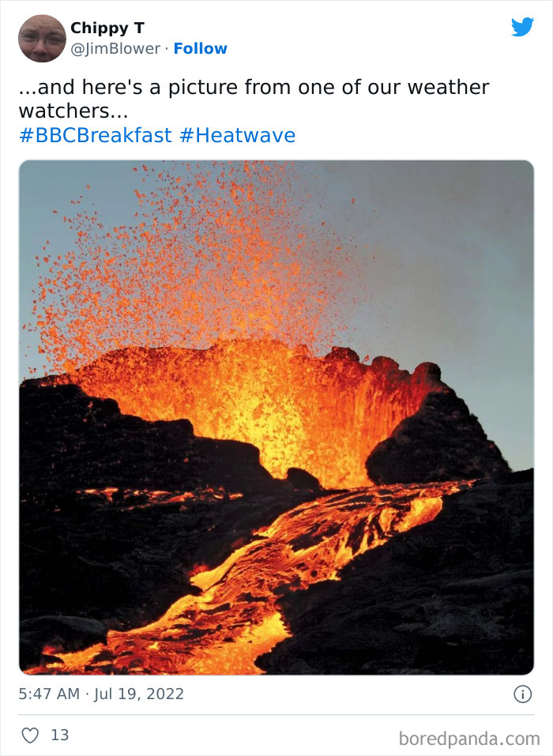Screen dimensions: 553x756
Task: Click the boredpanda.com watermark
Action: pyautogui.click(x=469, y=738)
